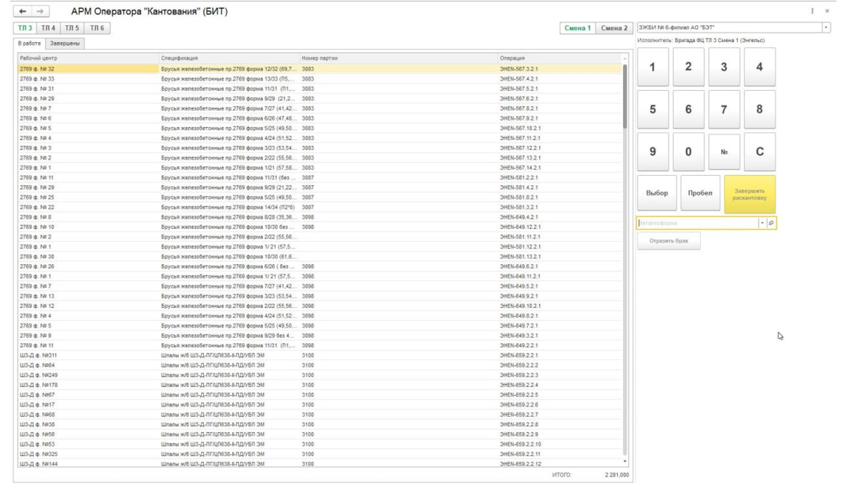The image size is (843, 504).
Task: Tap keypad digit 0
Action: [x=688, y=152]
